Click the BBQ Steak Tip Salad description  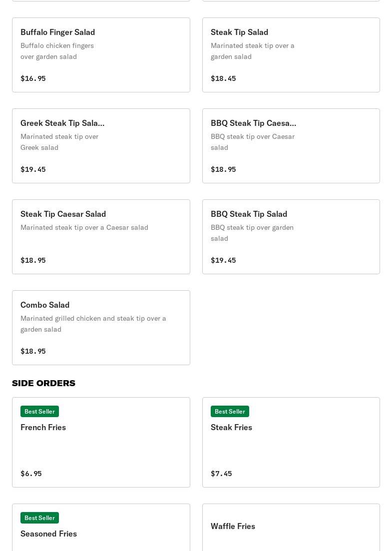pos(252,233)
